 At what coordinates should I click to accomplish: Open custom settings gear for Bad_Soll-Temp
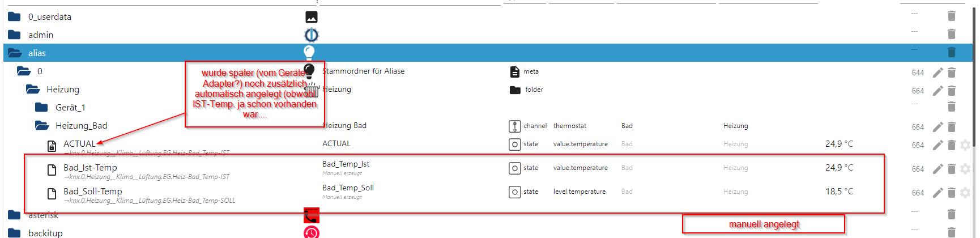[965, 193]
